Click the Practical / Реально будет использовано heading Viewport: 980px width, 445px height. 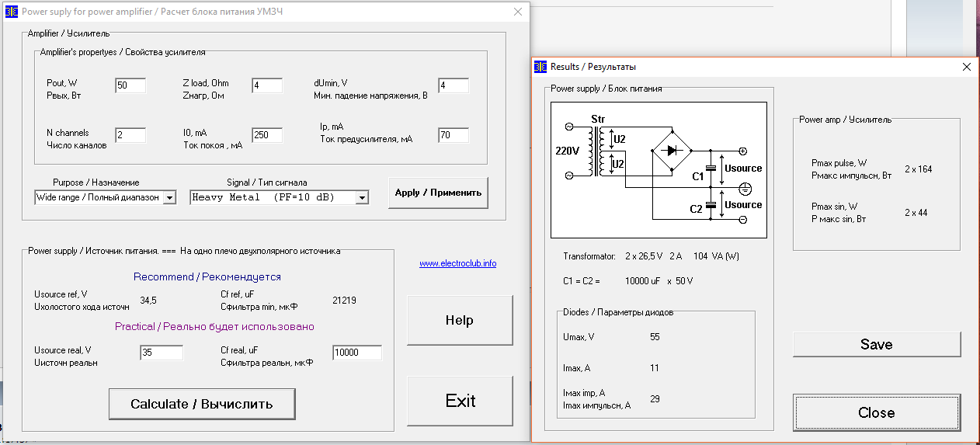(215, 327)
